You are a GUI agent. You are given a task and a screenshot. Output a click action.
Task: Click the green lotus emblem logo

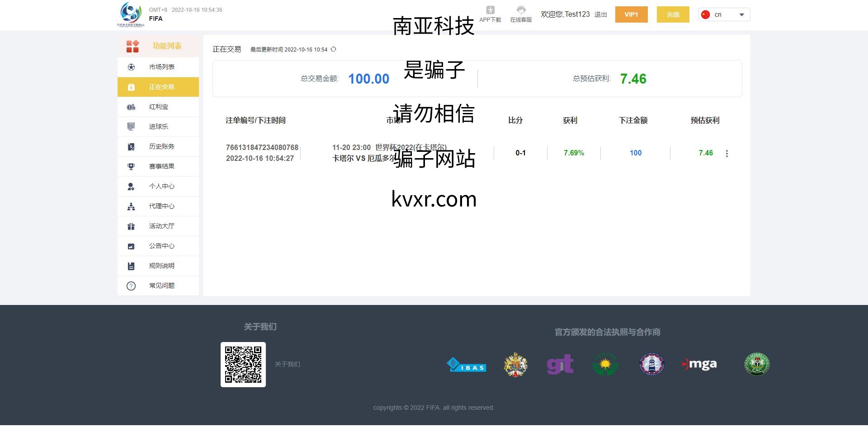pos(605,364)
